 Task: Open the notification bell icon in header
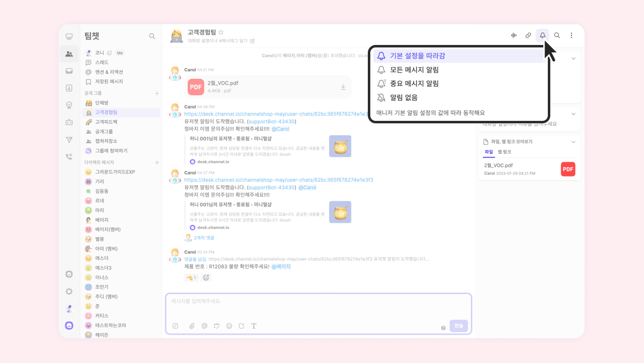tap(542, 35)
